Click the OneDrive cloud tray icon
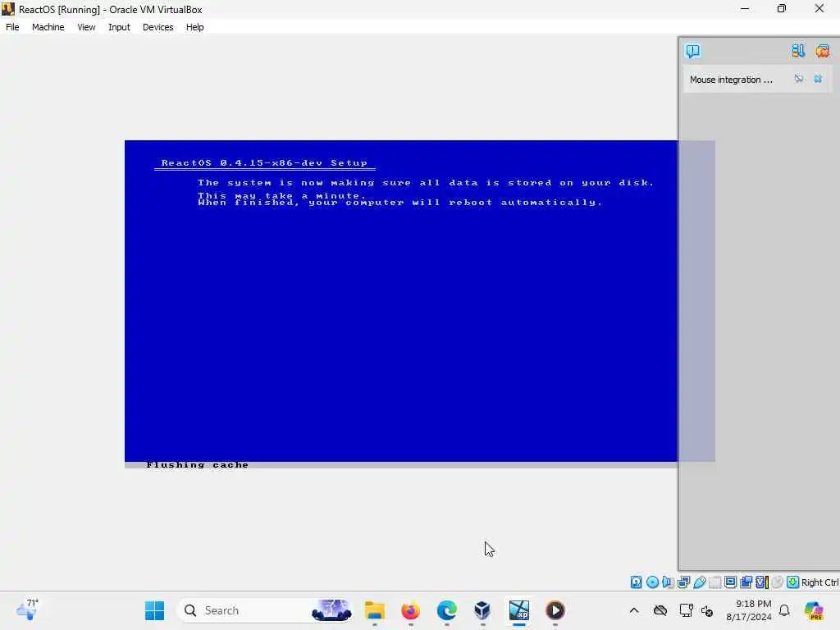 (660, 610)
